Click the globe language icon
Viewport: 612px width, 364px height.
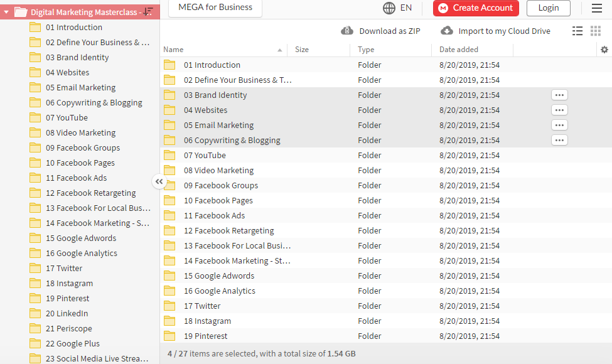(389, 8)
